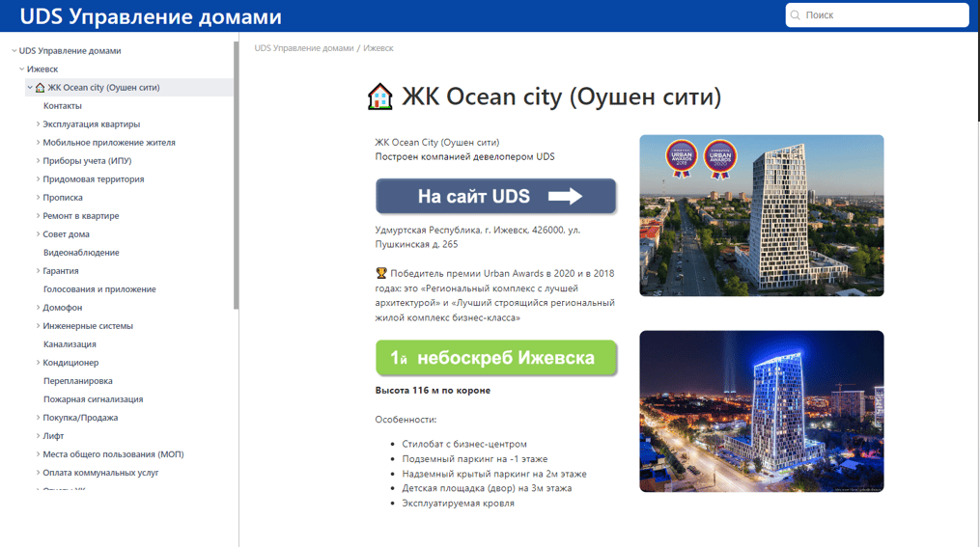Open the Перепланировка page

[77, 381]
